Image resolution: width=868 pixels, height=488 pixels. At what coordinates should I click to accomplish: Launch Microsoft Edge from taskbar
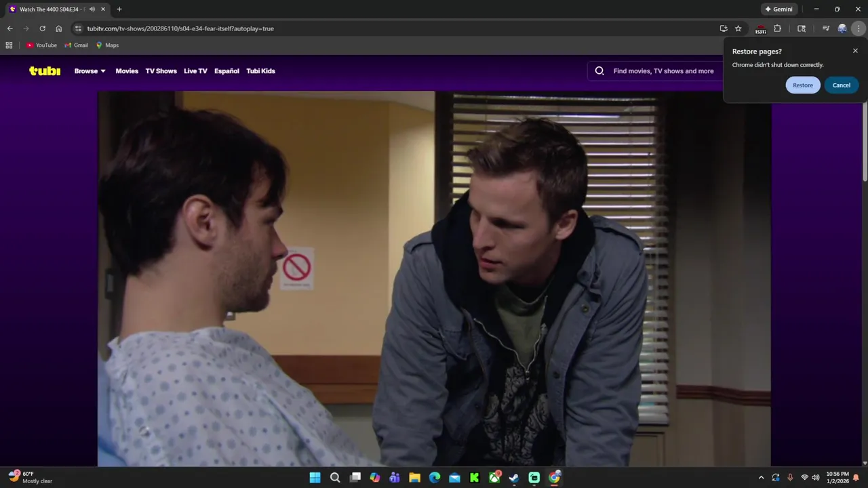tap(435, 478)
